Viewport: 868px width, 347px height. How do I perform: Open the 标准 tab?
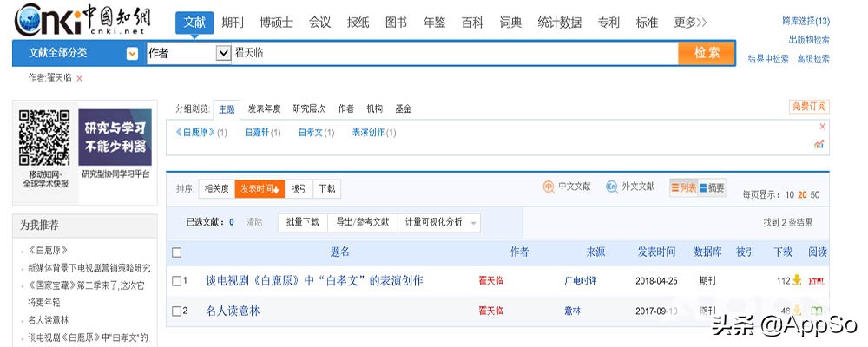click(647, 23)
